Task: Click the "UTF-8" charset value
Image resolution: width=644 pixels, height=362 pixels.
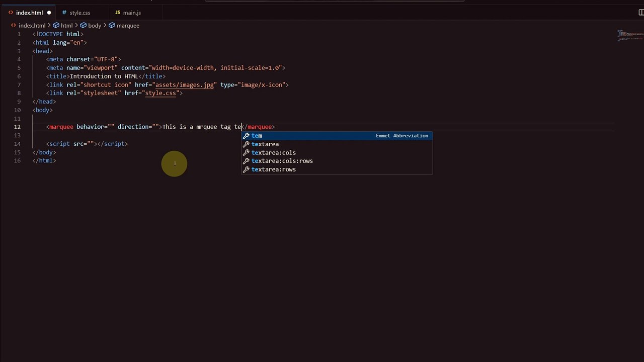Action: tap(106, 59)
